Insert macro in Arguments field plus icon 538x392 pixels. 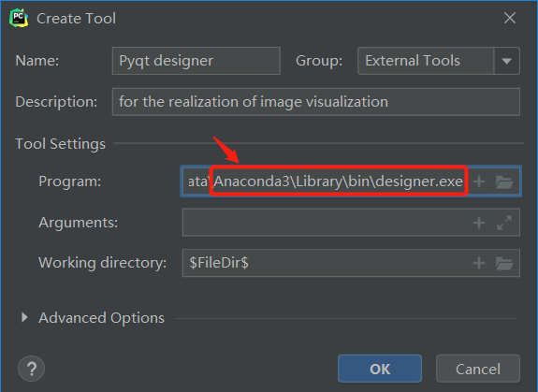pyautogui.click(x=479, y=223)
